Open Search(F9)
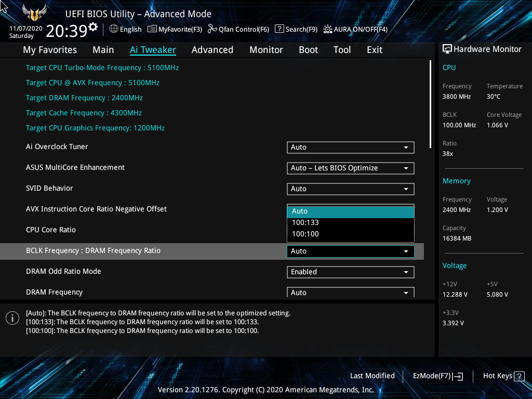 click(x=296, y=29)
